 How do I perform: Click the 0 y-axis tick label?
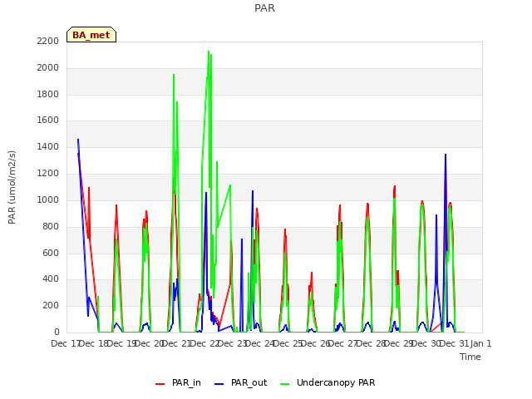click(x=57, y=332)
